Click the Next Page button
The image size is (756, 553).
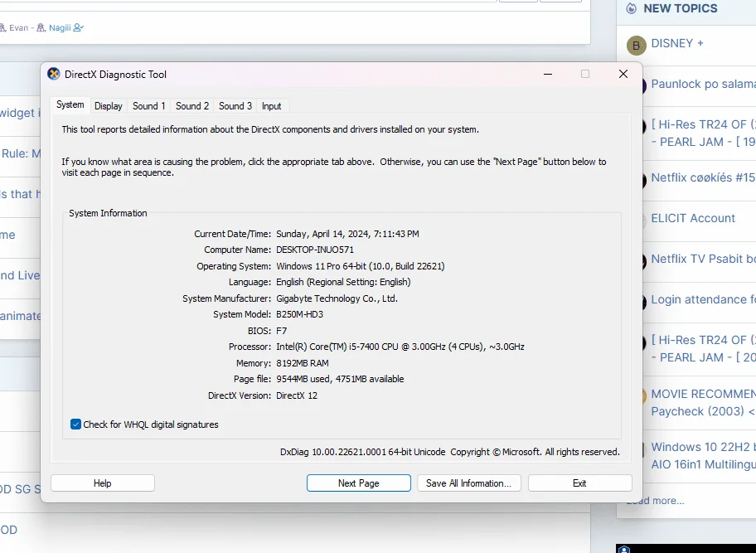click(x=359, y=483)
